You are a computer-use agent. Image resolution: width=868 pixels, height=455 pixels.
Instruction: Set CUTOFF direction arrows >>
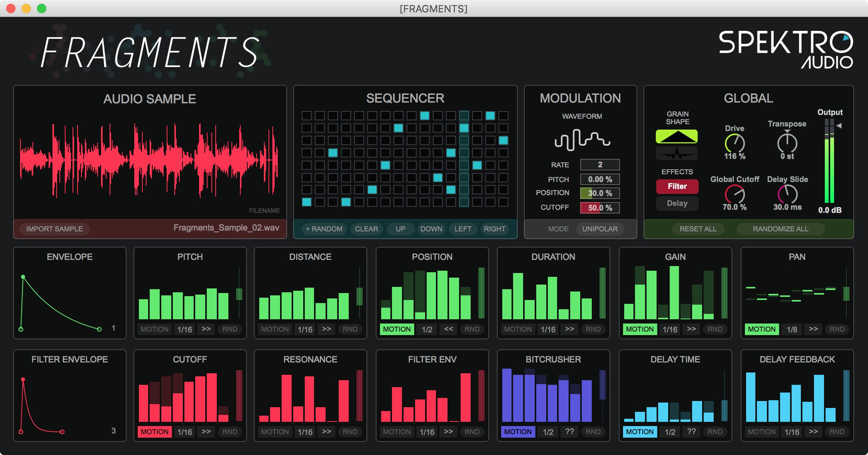206,431
